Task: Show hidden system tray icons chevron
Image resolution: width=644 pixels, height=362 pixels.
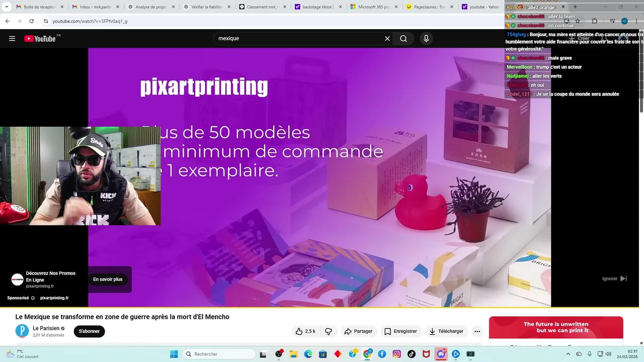Action: tap(569, 354)
